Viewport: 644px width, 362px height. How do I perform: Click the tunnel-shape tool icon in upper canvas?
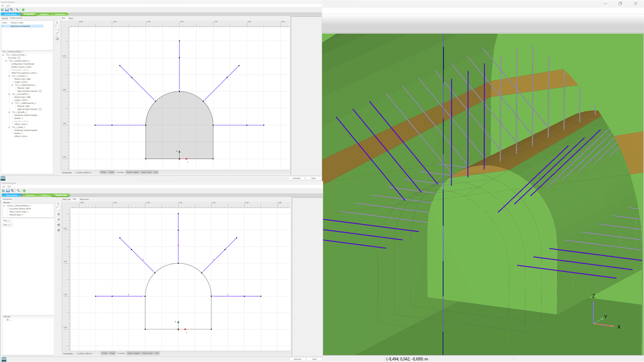point(57,39)
